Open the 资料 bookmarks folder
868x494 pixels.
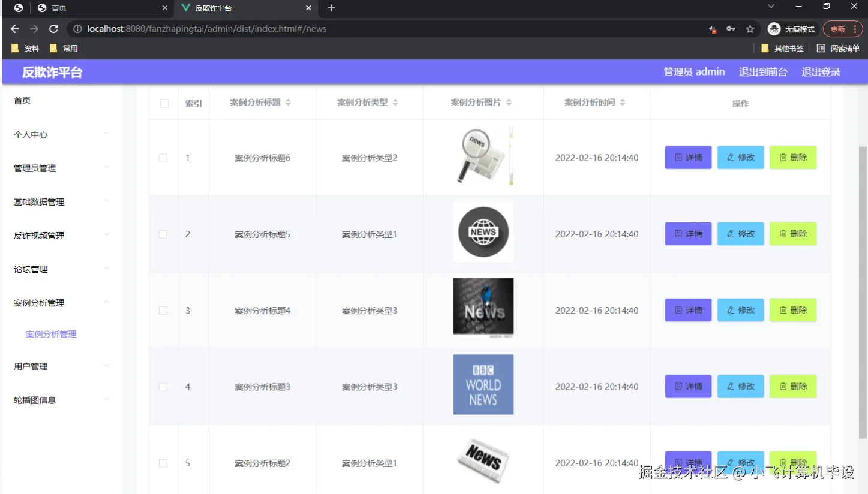pos(25,48)
